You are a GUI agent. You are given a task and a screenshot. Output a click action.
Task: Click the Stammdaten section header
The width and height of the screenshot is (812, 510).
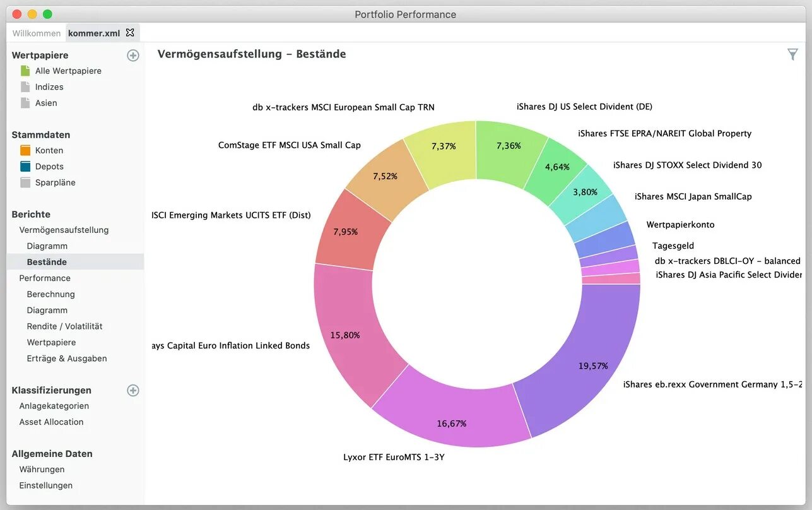pyautogui.click(x=41, y=134)
